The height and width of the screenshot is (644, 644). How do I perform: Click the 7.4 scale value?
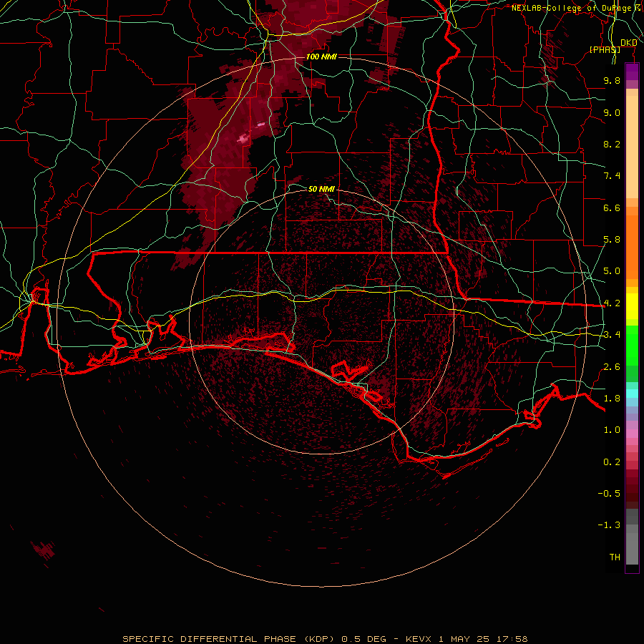coord(612,176)
